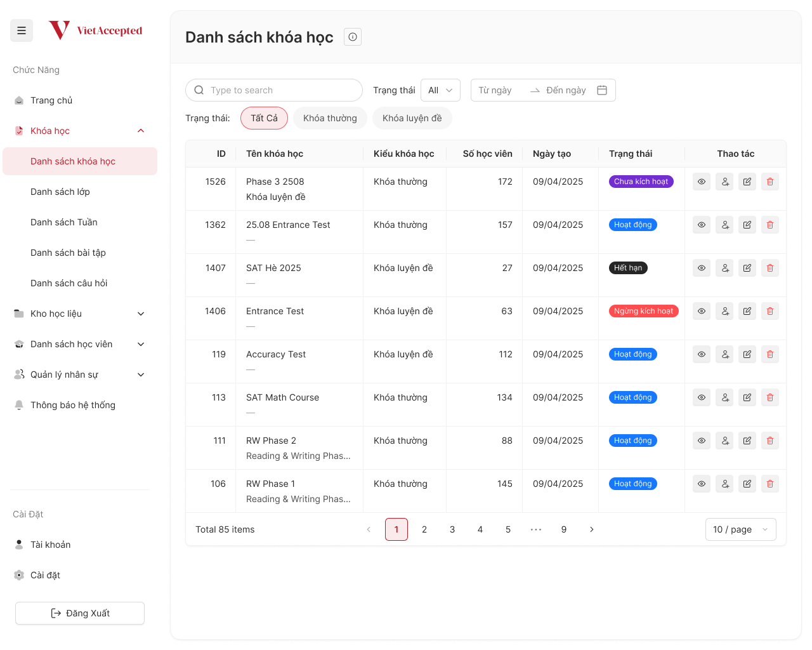Add student to SAT Hè 2025
Screen dimensions: 812x650
coord(724,268)
